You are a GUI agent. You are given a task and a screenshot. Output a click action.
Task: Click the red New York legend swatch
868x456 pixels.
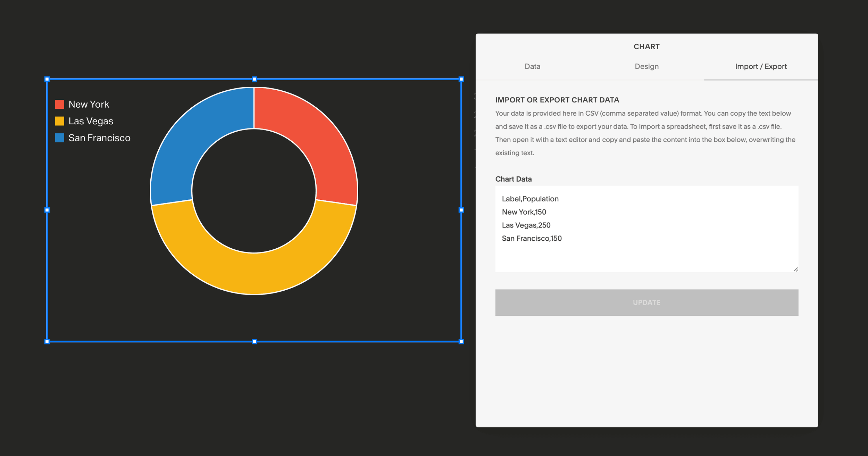click(x=60, y=103)
